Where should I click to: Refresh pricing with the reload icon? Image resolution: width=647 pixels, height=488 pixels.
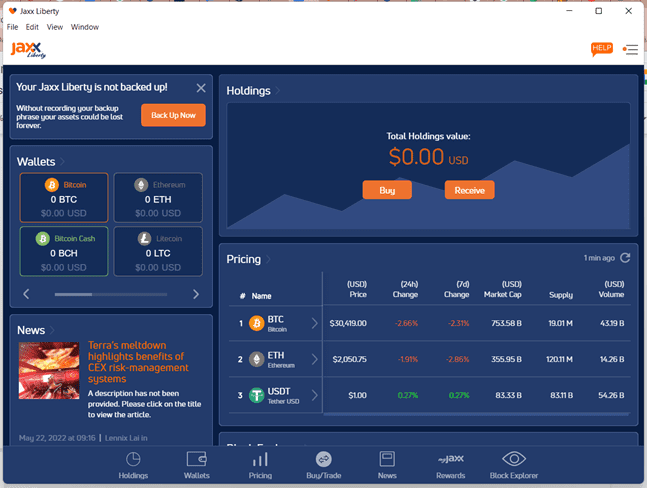(x=625, y=258)
